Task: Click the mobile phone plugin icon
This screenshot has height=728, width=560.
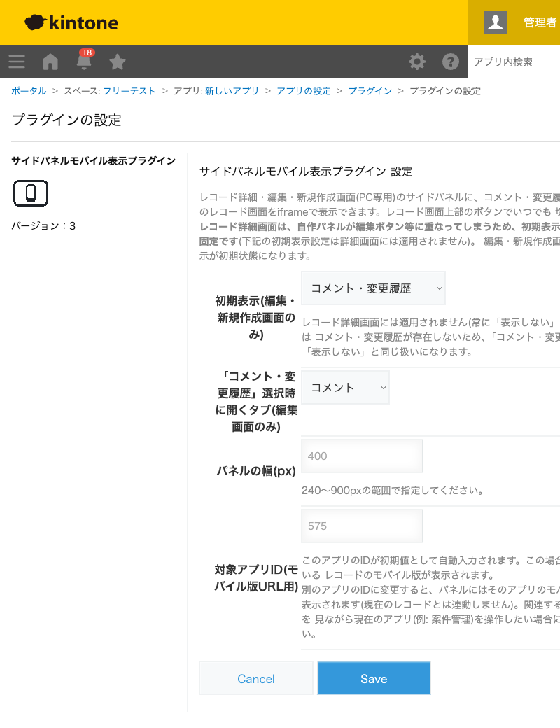Action: [x=31, y=193]
